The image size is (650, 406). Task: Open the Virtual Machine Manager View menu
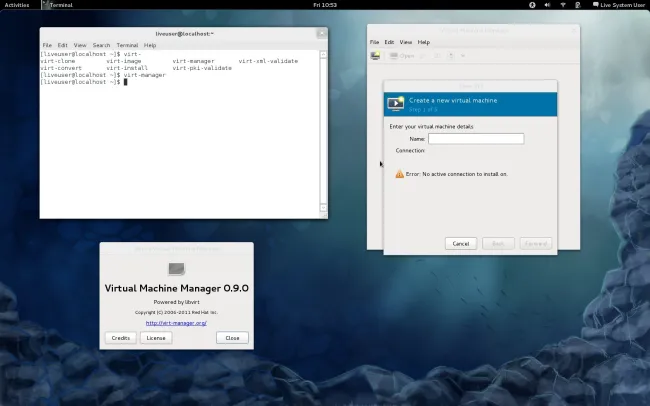click(x=406, y=42)
